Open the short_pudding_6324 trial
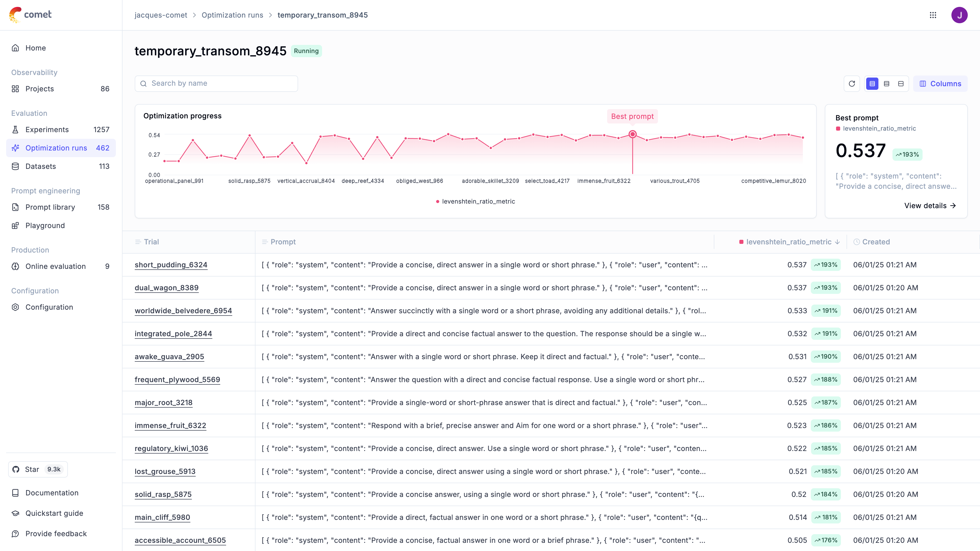 [x=171, y=265]
